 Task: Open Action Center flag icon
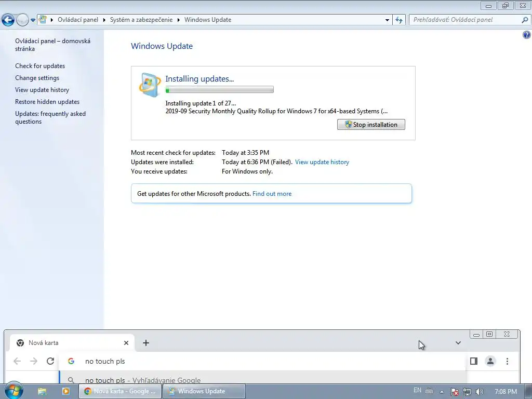454,392
